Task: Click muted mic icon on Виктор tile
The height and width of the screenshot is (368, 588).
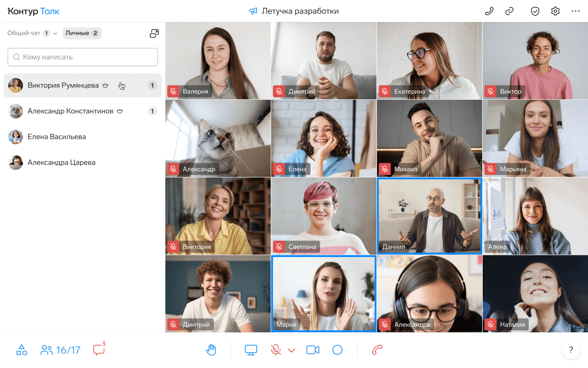Action: pyautogui.click(x=491, y=92)
